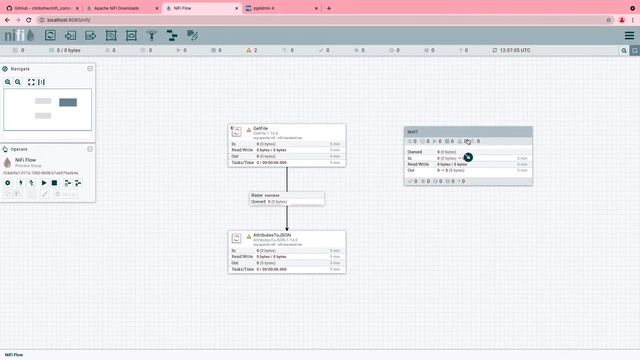This screenshot has height=360, width=640.
Task: Click the nifi logo
Action: 19,36
